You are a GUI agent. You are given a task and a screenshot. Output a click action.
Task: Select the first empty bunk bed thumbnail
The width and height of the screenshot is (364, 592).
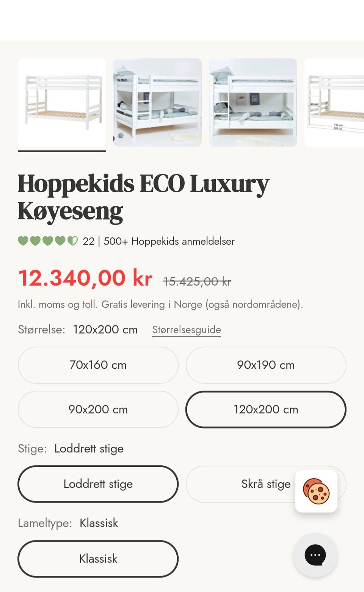click(x=62, y=102)
